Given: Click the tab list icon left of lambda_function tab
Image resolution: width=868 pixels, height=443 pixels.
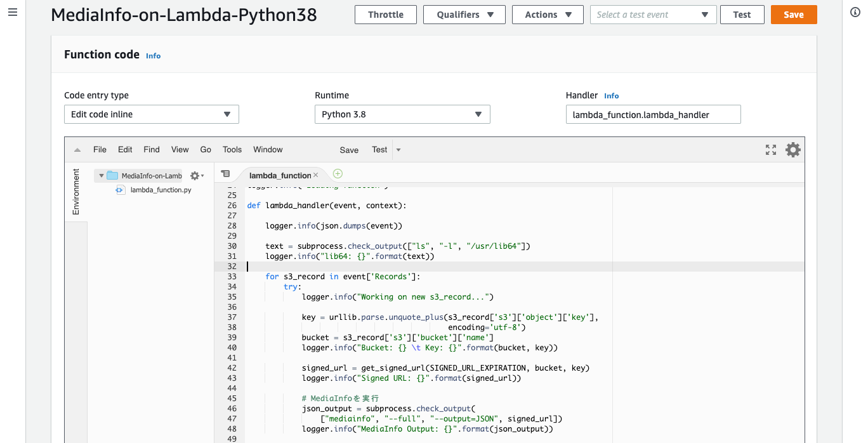Looking at the screenshot, I should (x=225, y=173).
